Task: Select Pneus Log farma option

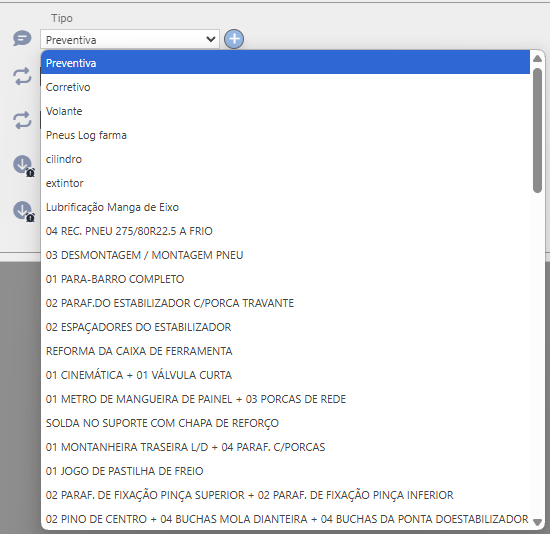Action: [285, 135]
